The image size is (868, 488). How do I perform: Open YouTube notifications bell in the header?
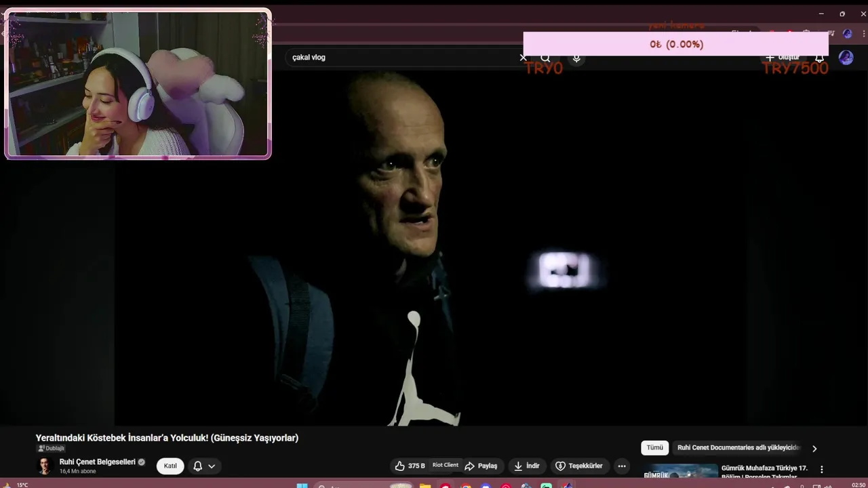pos(819,58)
